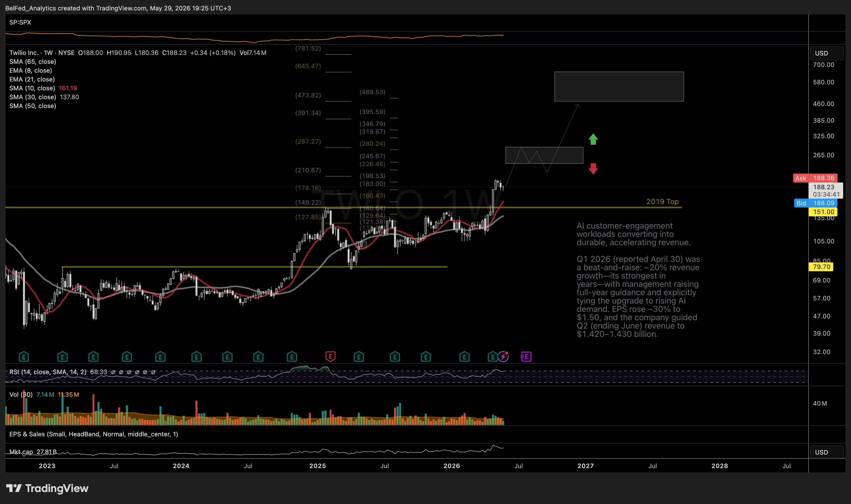851x504 pixels.
Task: Click the 40 M volume scale value
Action: pyautogui.click(x=820, y=404)
